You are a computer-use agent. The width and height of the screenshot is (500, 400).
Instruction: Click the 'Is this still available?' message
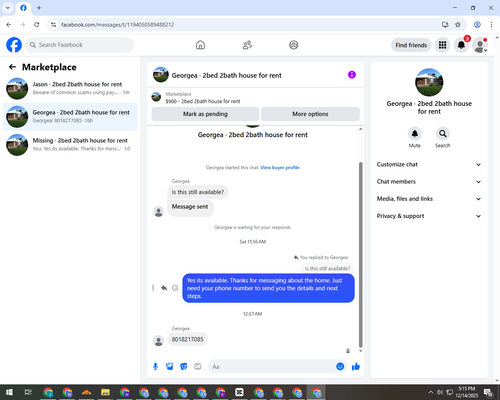click(x=198, y=192)
